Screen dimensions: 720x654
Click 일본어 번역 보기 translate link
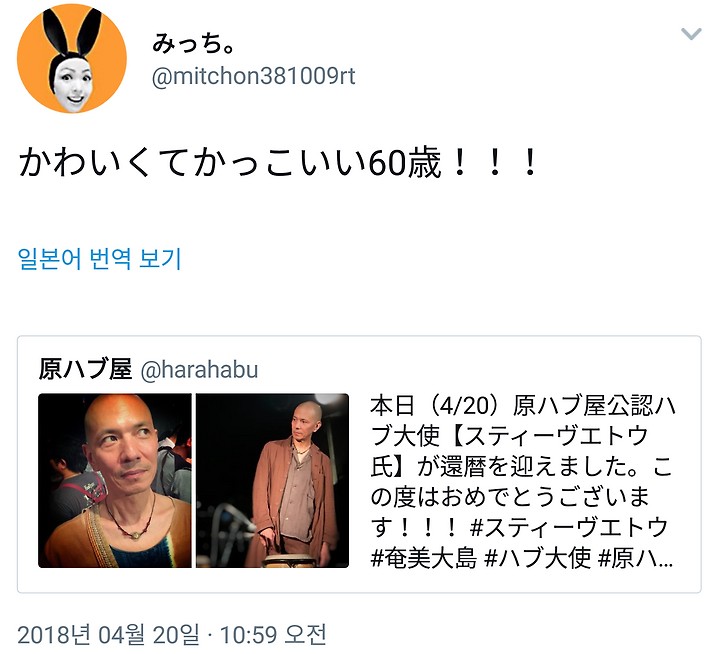(100, 259)
